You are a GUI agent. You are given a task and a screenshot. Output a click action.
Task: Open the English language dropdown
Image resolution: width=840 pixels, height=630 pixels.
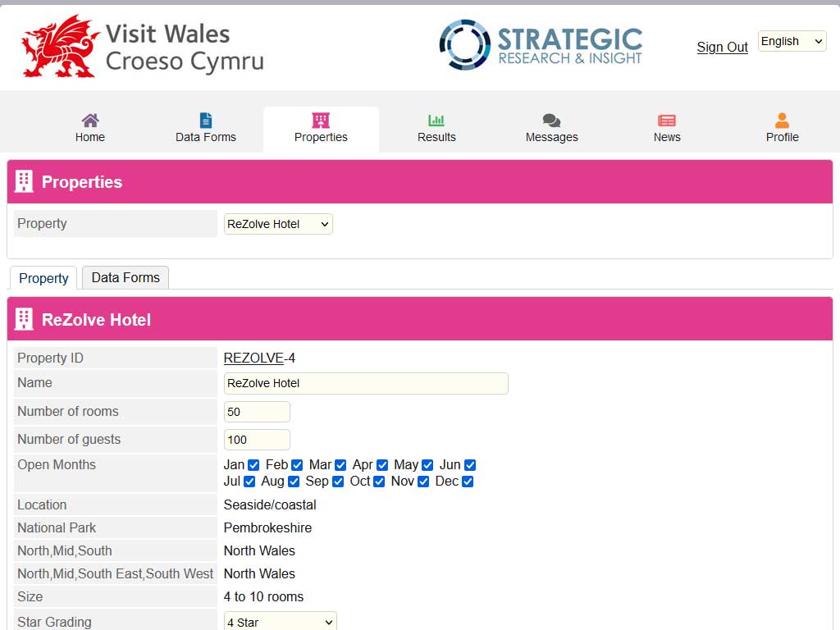tap(792, 41)
